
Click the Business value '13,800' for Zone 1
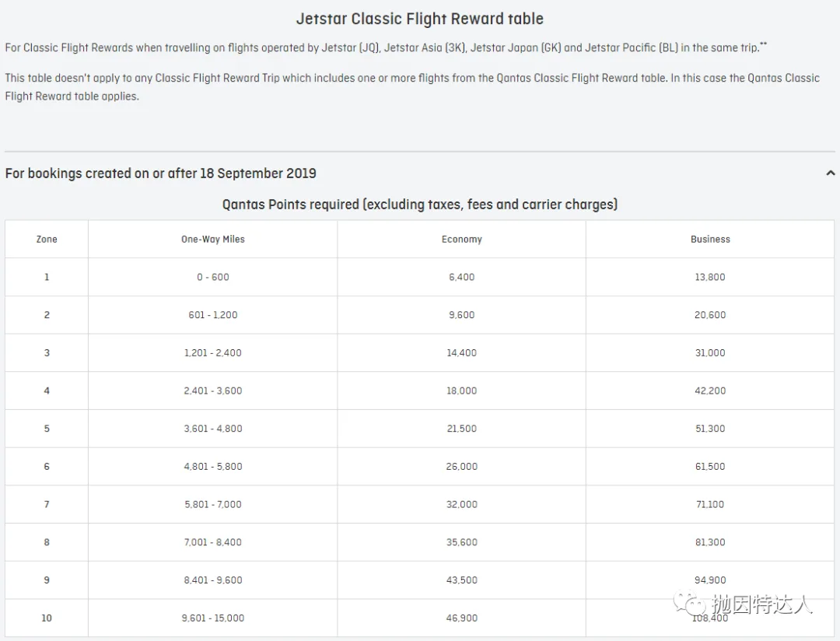(x=709, y=277)
